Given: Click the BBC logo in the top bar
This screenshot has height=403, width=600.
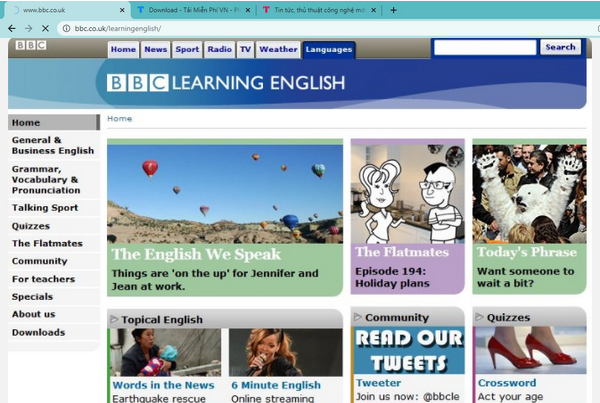Looking at the screenshot, I should (x=31, y=45).
